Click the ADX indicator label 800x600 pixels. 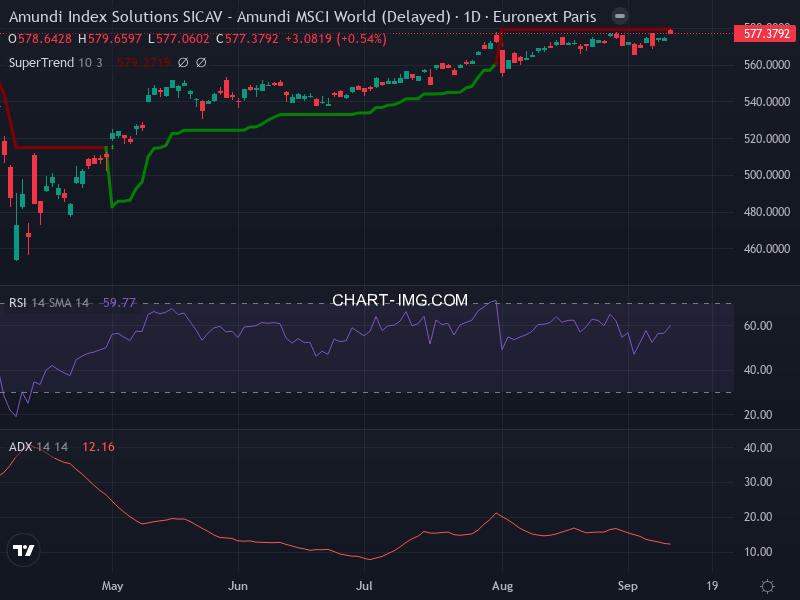pos(20,447)
